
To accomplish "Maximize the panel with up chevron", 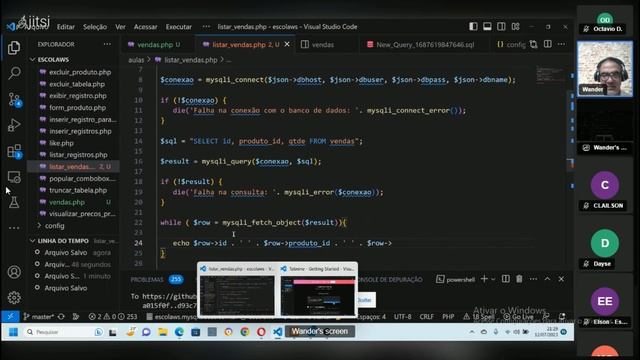I will [x=547, y=279].
